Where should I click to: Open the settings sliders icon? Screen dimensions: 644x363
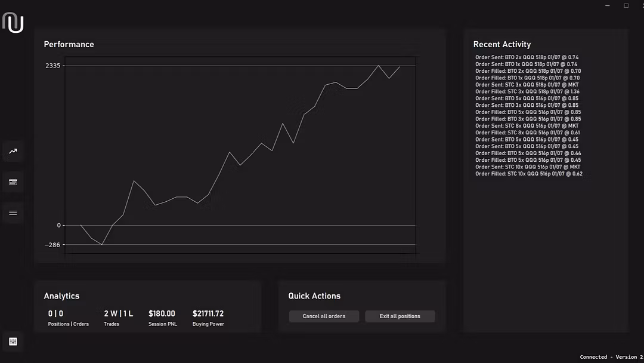pos(13,342)
